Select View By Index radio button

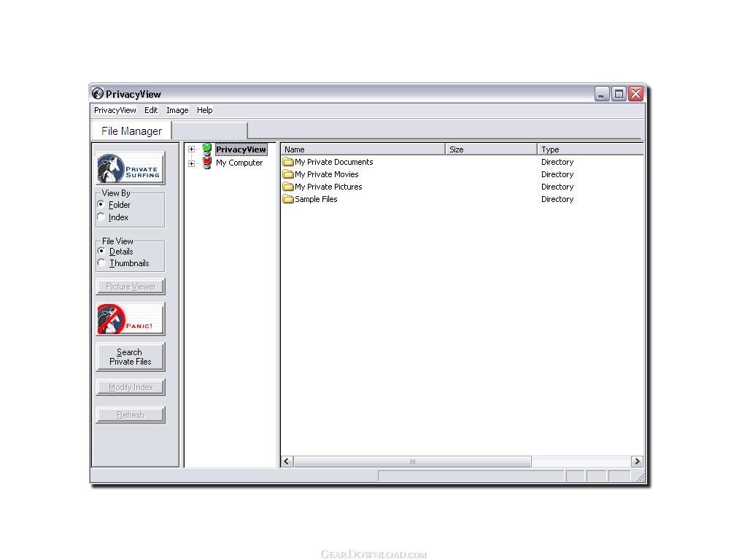(101, 217)
